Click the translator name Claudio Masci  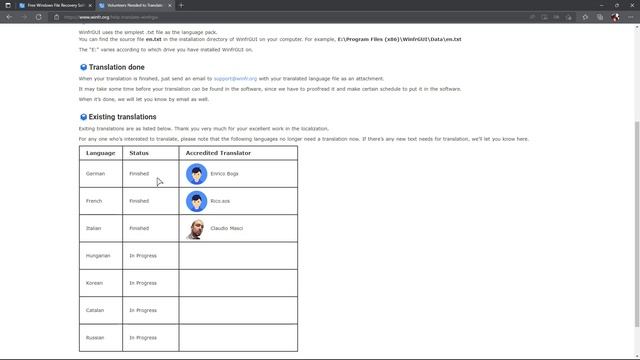pos(227,229)
